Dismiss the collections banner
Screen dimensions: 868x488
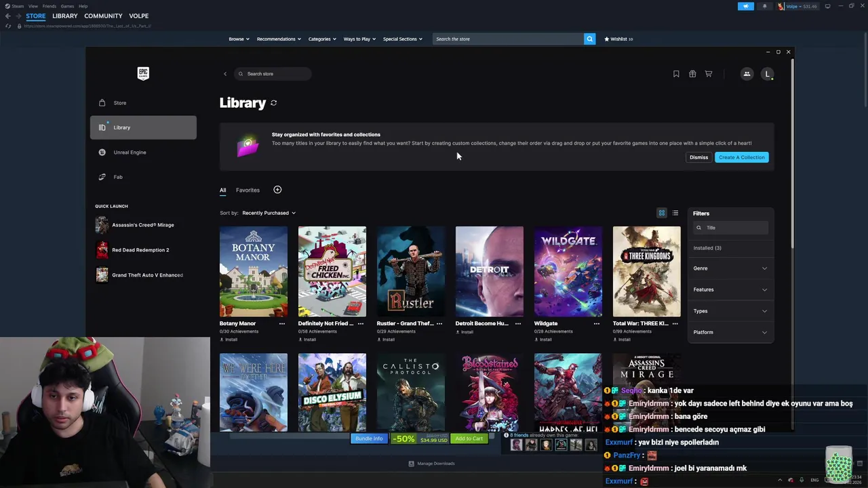pos(698,157)
